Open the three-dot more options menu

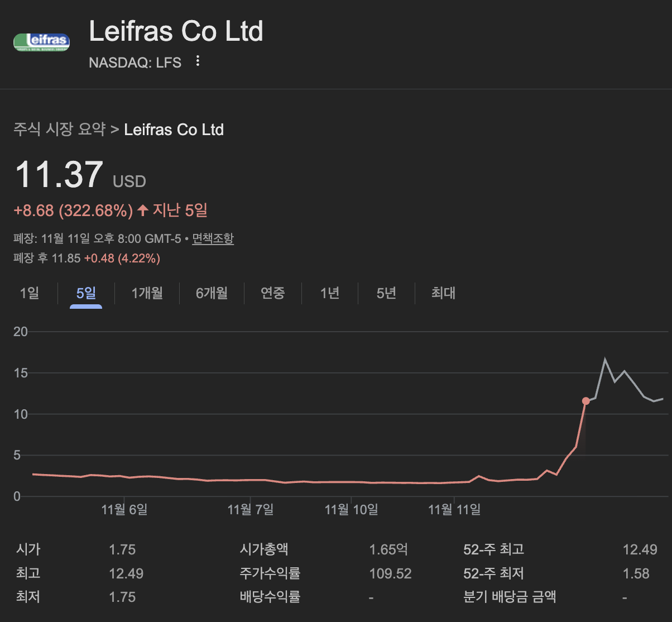[198, 61]
